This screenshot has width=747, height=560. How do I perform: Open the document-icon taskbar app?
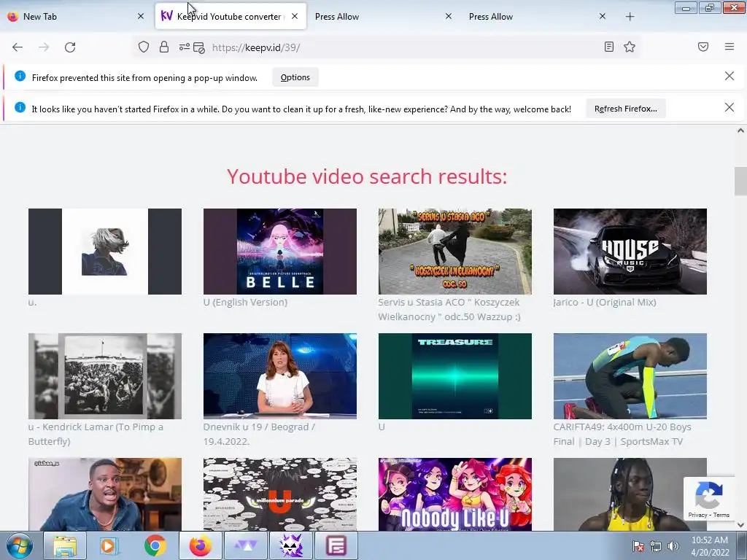(336, 545)
